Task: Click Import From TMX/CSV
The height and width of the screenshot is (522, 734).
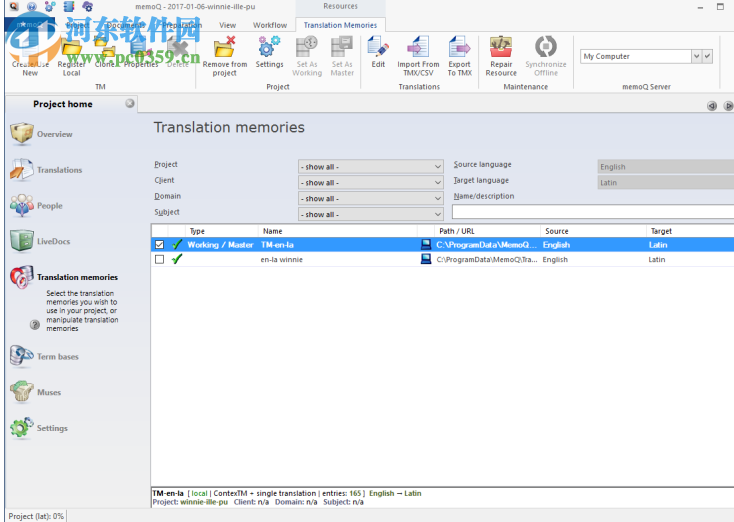Action: click(418, 56)
